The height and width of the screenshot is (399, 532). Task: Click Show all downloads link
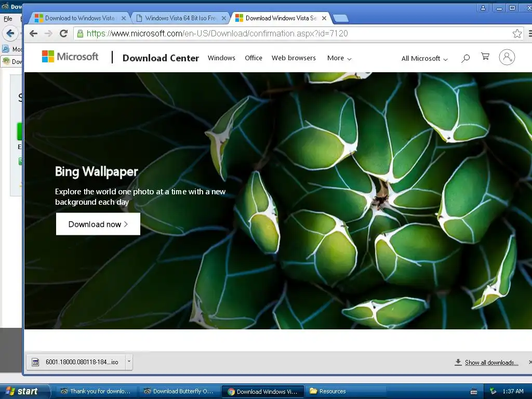(x=491, y=363)
